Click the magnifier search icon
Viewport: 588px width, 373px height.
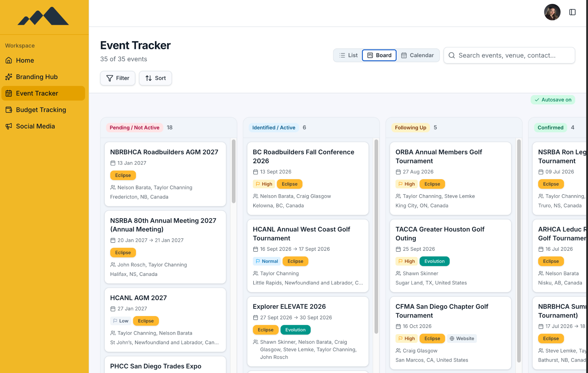click(452, 55)
